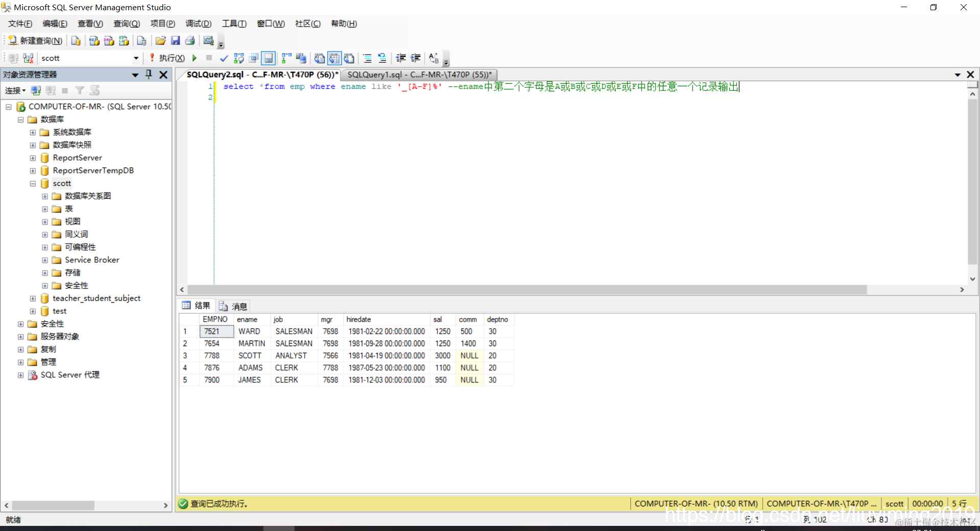Screen dimensions: 980x531
Task: Switch to the 消息 messages tab
Action: tap(234, 306)
